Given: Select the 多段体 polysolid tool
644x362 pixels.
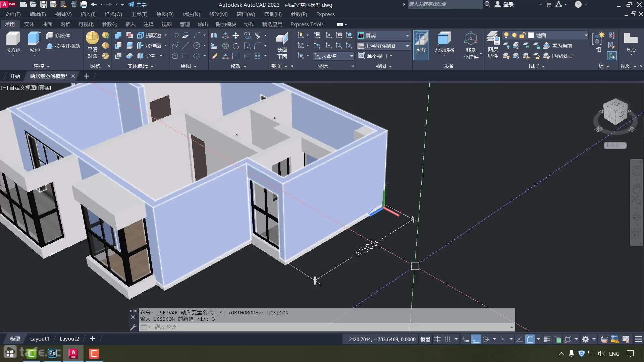Looking at the screenshot, I should point(58,36).
